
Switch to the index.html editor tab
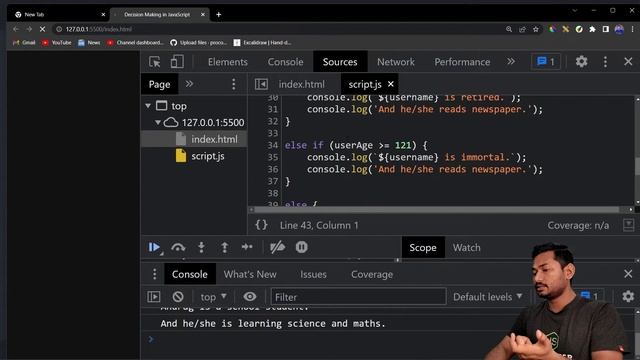coord(302,84)
